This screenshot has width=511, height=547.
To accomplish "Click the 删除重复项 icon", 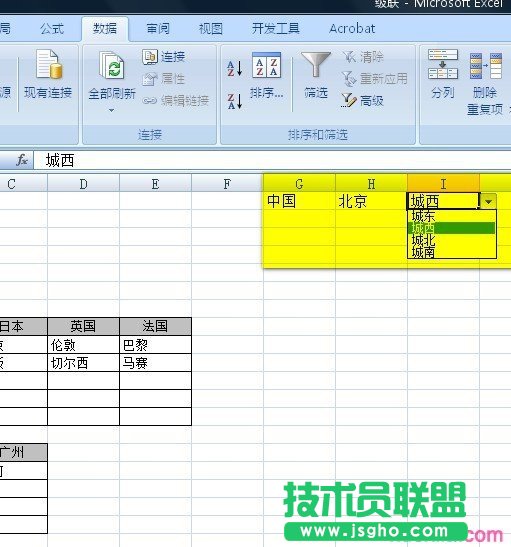I will pos(486,66).
